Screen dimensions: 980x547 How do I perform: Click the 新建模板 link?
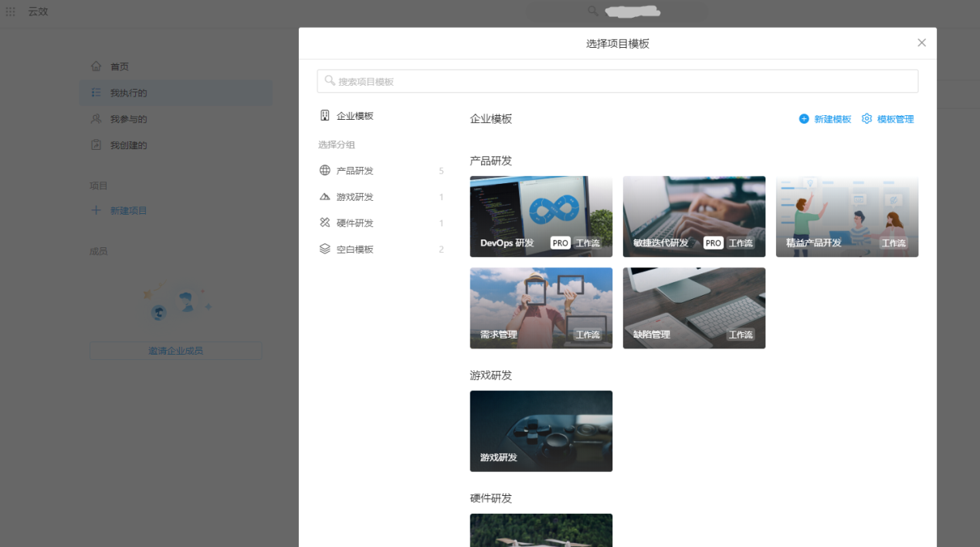pyautogui.click(x=832, y=119)
